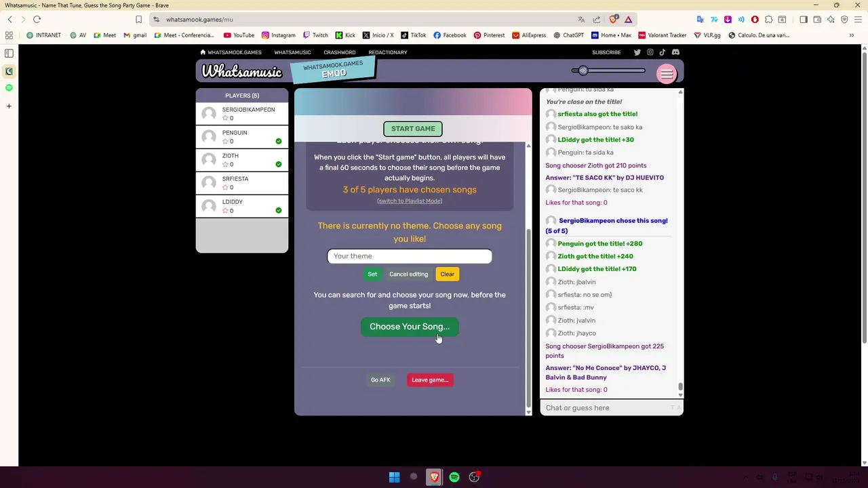
Task: Click the translate page icon
Action: pyautogui.click(x=581, y=20)
